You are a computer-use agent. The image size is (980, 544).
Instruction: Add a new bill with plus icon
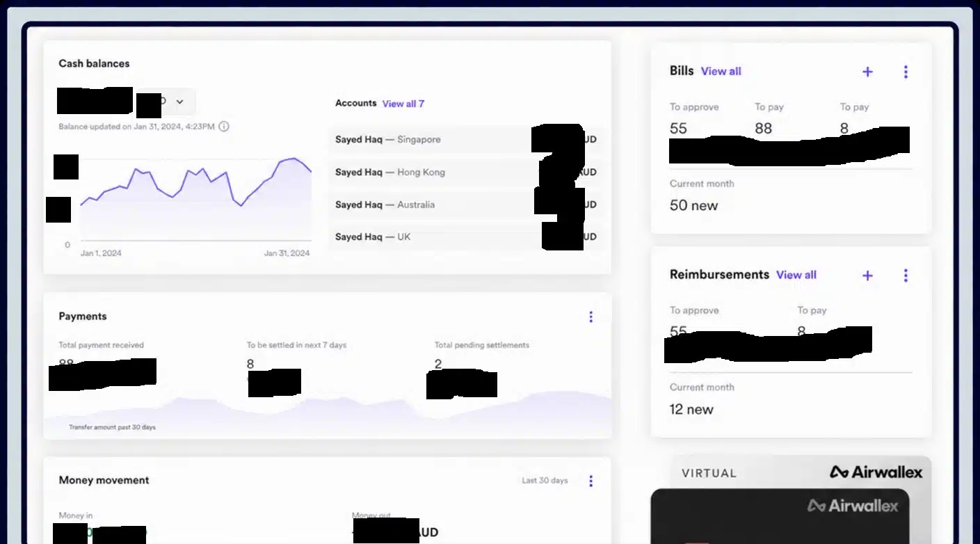[867, 72]
